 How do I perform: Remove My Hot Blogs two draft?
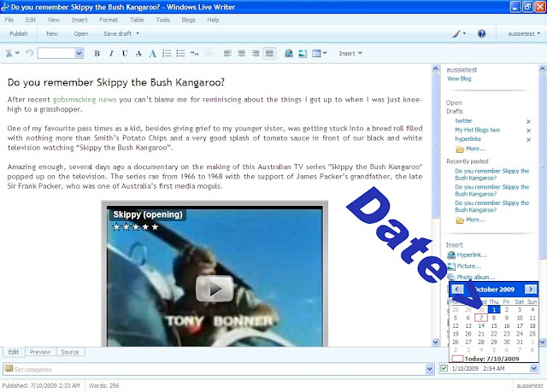coord(528,131)
